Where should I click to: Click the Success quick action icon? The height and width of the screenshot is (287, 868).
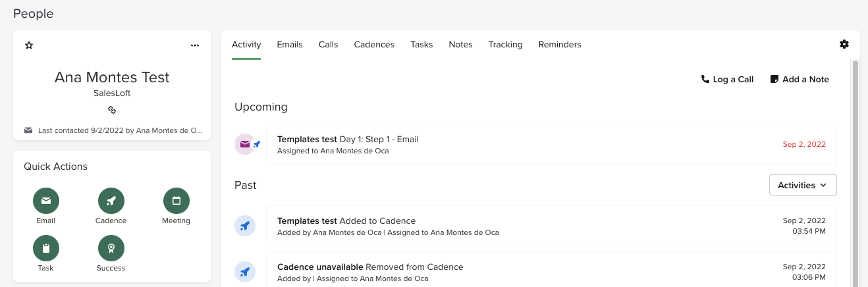tap(111, 248)
